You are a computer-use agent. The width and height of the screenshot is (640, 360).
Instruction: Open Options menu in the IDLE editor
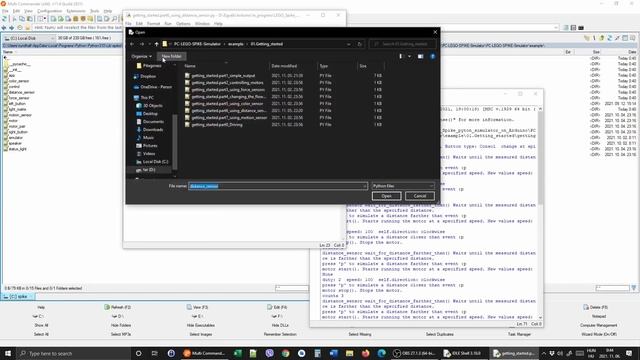pyautogui.click(x=183, y=24)
